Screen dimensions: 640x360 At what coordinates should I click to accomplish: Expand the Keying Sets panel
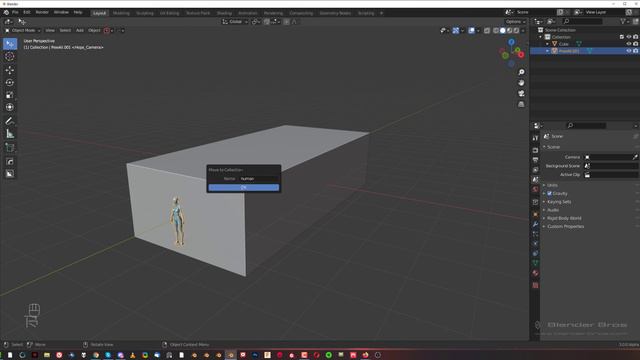tap(559, 202)
